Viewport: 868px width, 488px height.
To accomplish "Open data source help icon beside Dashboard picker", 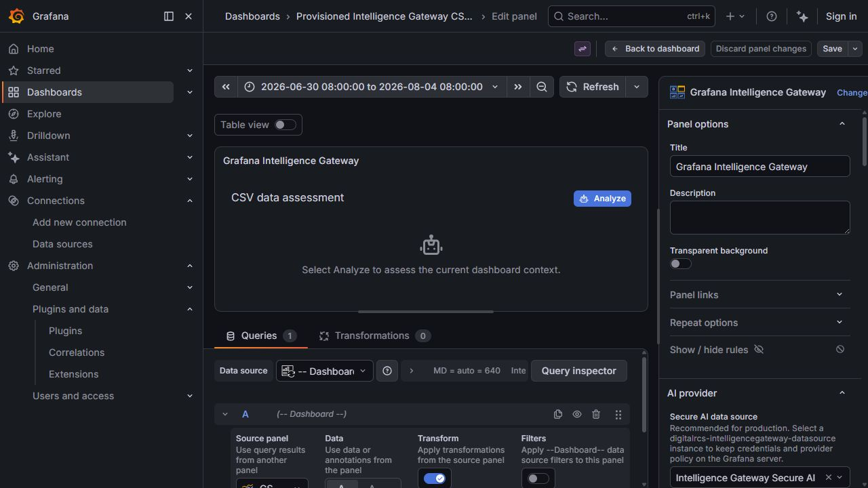I will pyautogui.click(x=387, y=371).
